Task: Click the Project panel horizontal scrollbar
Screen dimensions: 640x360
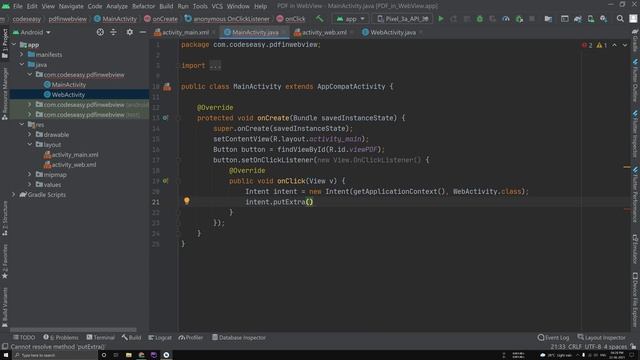Action: click(x=73, y=330)
